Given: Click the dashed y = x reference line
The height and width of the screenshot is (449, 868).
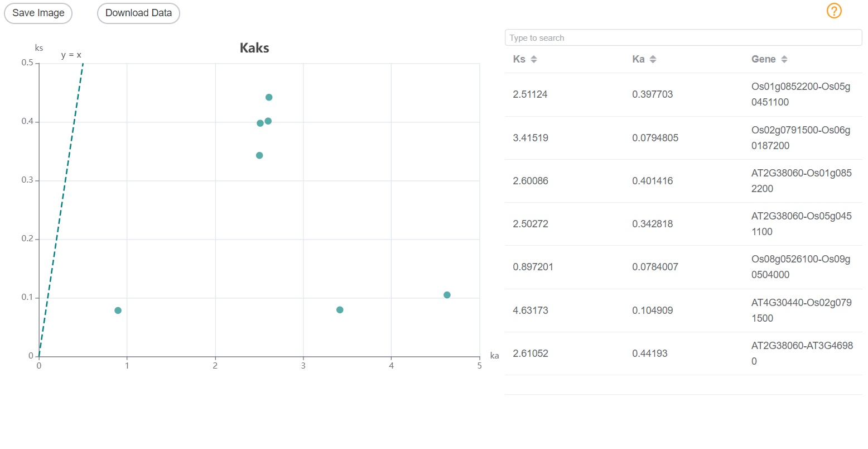Looking at the screenshot, I should pyautogui.click(x=61, y=209).
